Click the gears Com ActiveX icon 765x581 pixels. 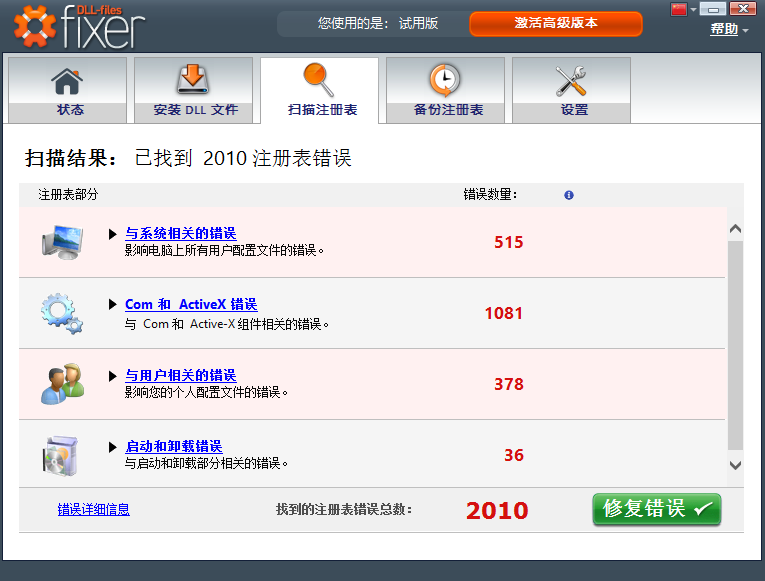61,313
